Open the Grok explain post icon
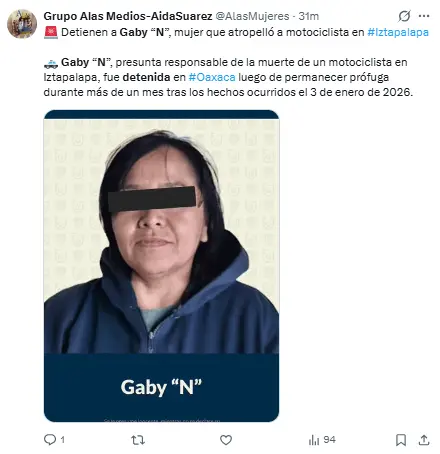 (404, 16)
